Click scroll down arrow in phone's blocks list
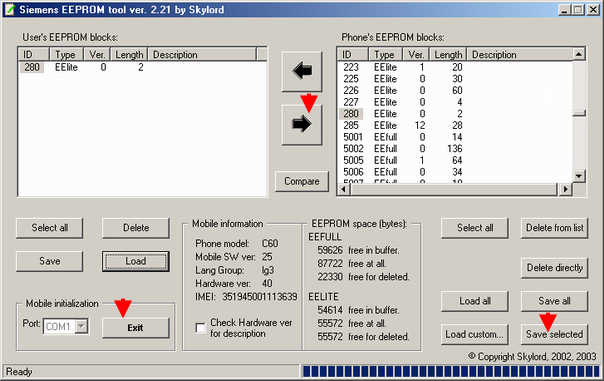Image resolution: width=604 pixels, height=381 pixels. pyautogui.click(x=579, y=176)
